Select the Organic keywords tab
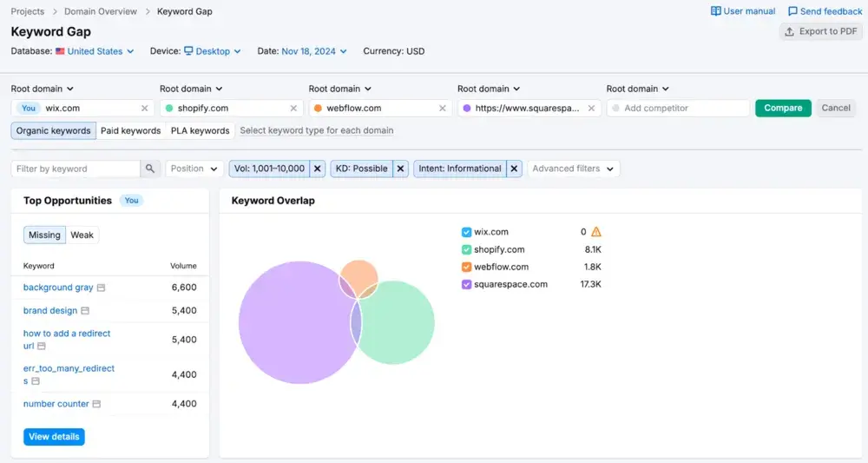Screen dimensions: 868x463 click(53, 130)
